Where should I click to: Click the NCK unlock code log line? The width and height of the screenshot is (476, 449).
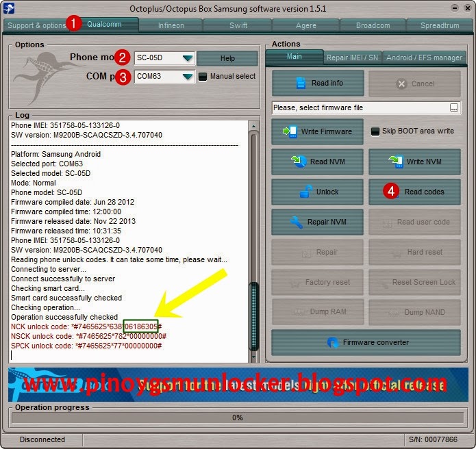pos(86,326)
